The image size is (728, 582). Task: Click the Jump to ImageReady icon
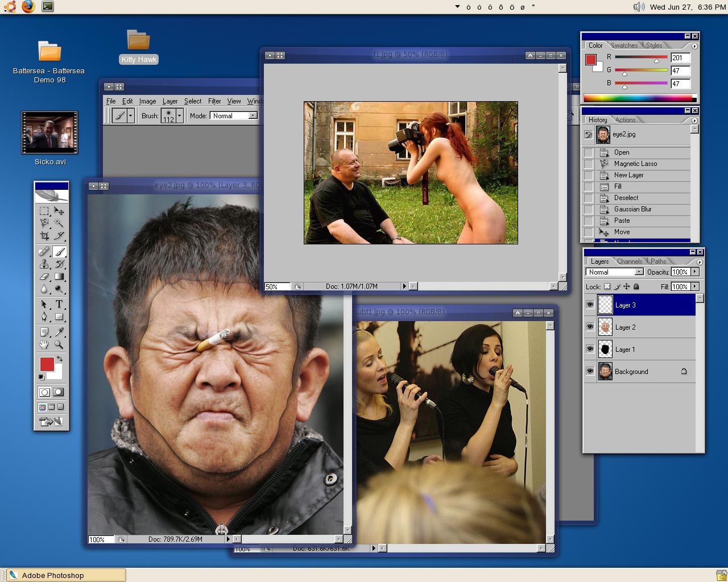(51, 421)
